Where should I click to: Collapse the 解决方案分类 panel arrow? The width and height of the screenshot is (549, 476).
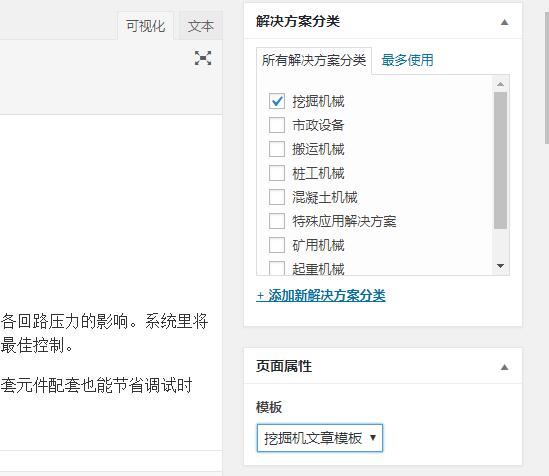(504, 22)
